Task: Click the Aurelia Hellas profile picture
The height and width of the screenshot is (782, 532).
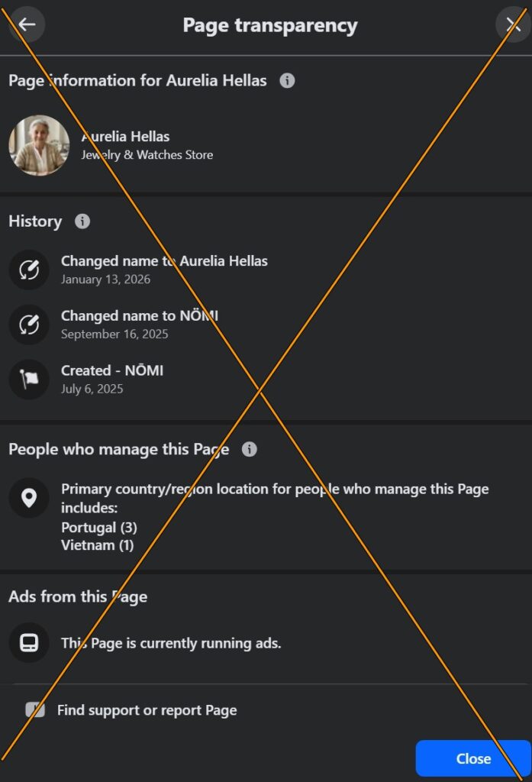Action: pyautogui.click(x=39, y=145)
